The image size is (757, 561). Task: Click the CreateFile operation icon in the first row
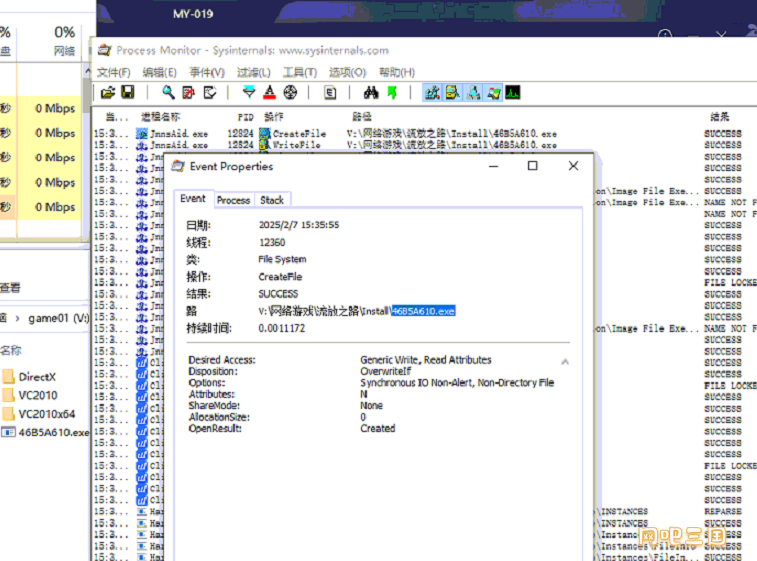pyautogui.click(x=265, y=134)
